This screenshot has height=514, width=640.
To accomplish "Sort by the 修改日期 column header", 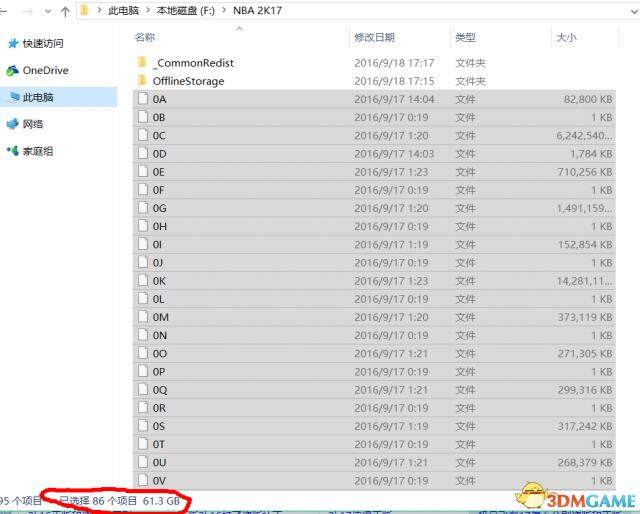I will [x=374, y=38].
